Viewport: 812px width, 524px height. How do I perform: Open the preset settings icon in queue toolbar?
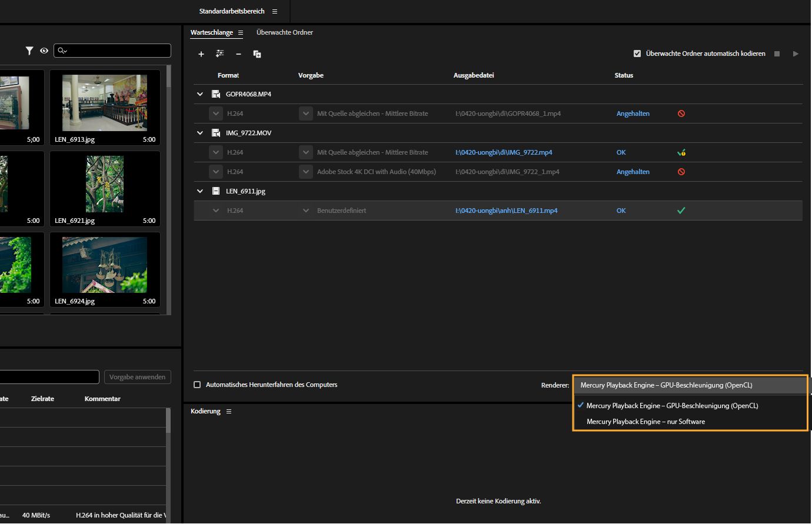pos(219,54)
